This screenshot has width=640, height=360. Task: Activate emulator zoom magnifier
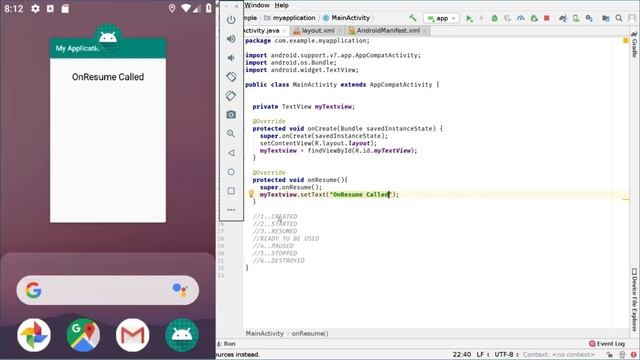click(231, 133)
